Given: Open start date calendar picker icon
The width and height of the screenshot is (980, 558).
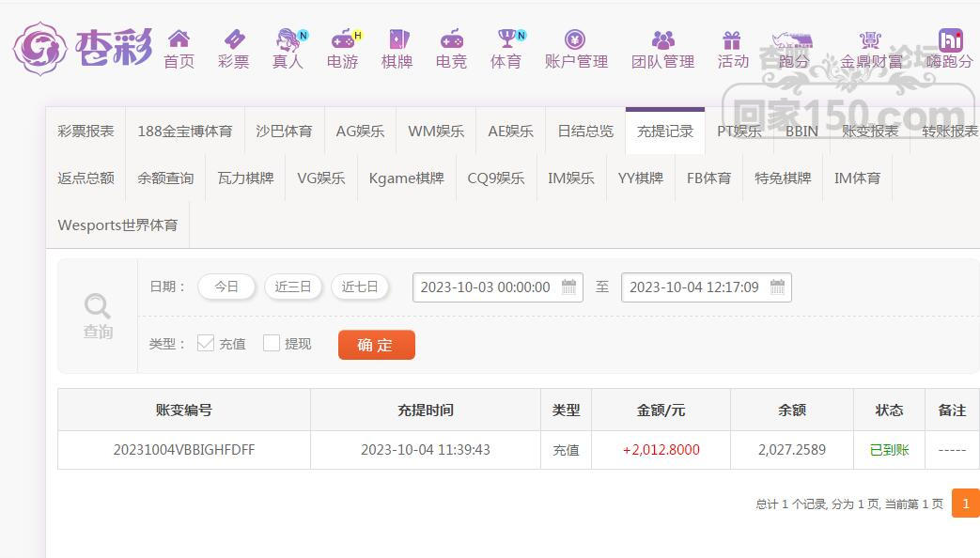Looking at the screenshot, I should tap(569, 287).
